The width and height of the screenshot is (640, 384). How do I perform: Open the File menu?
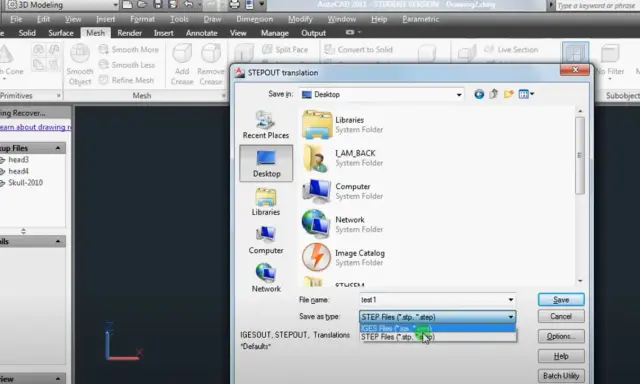coord(16,19)
